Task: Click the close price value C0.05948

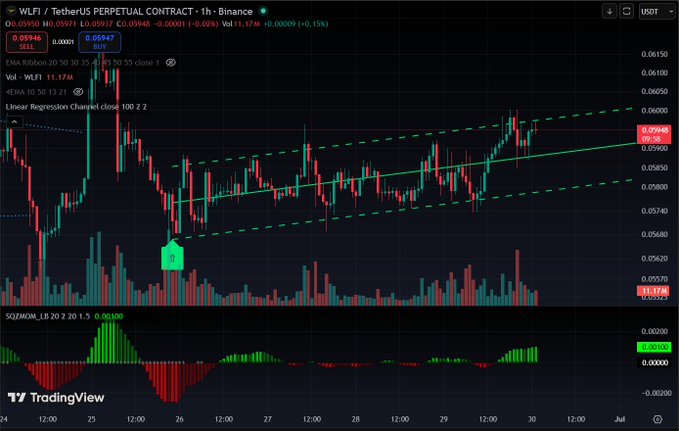Action: pos(133,24)
